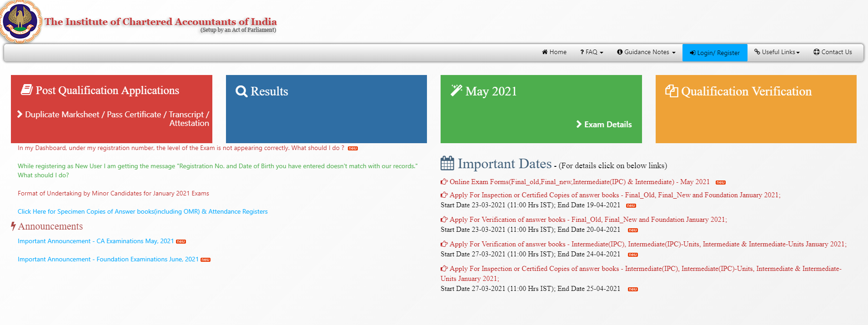The image size is (868, 325).
Task: Expand the Guidance Notes dropdown
Action: pos(646,52)
